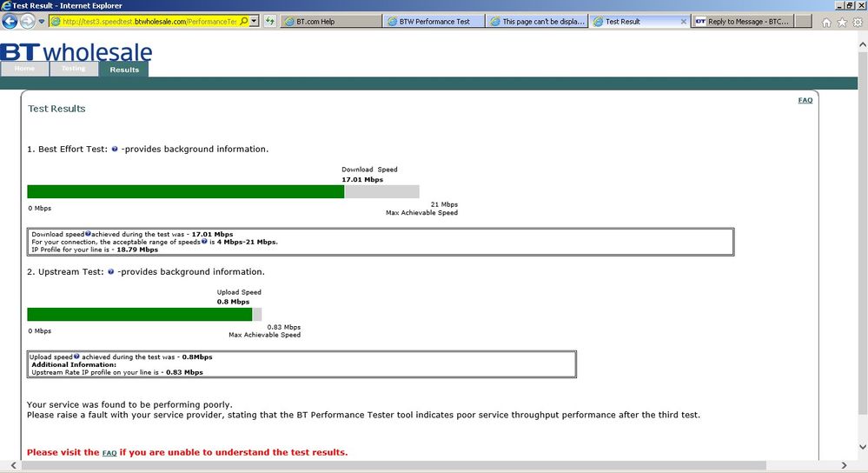This screenshot has width=868, height=473.
Task: Close the Test Result tab
Action: [x=683, y=22]
